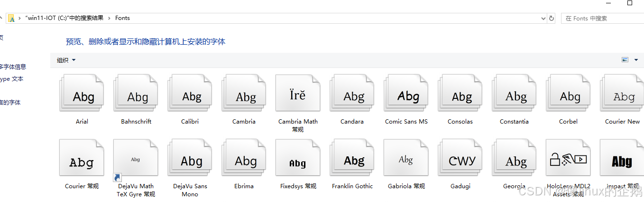644x202 pixels.
Task: Select the Cambria font family icon
Action: click(x=244, y=93)
